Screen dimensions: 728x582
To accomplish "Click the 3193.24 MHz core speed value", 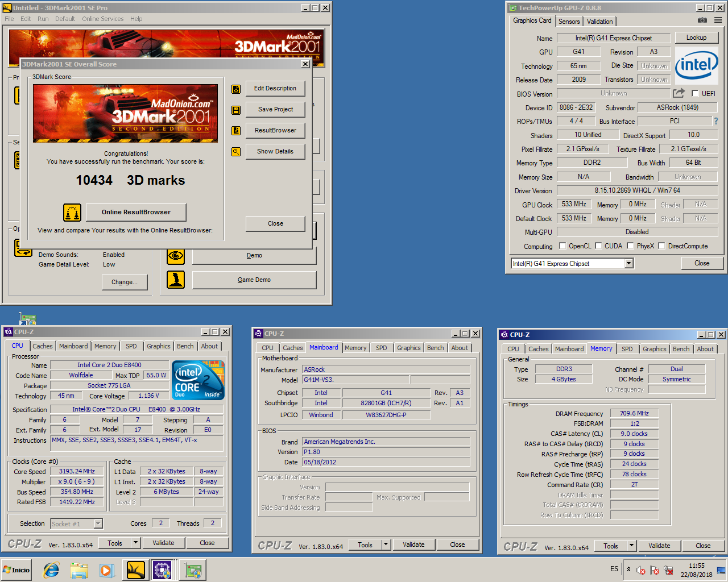I will click(77, 471).
